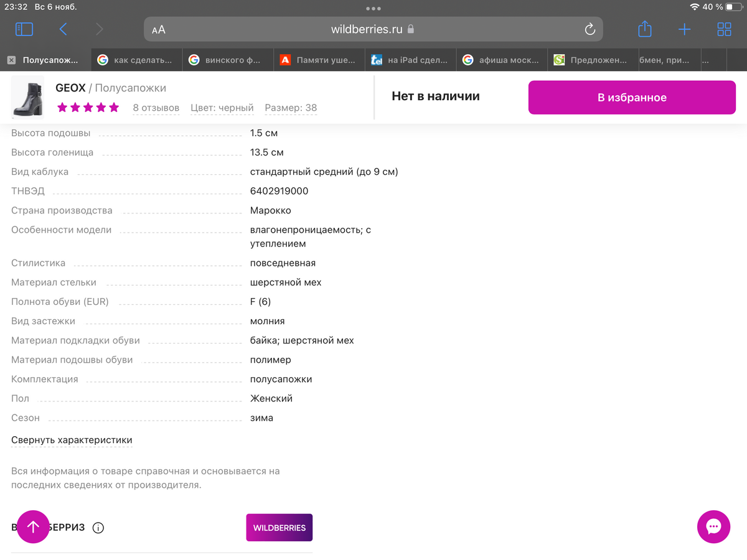Go back to the previous page

coord(63,29)
